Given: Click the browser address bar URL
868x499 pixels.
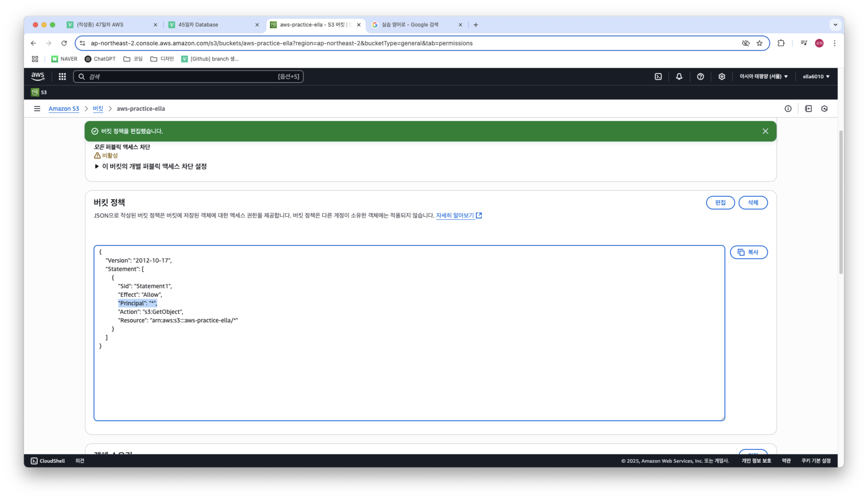Looking at the screenshot, I should pyautogui.click(x=281, y=43).
